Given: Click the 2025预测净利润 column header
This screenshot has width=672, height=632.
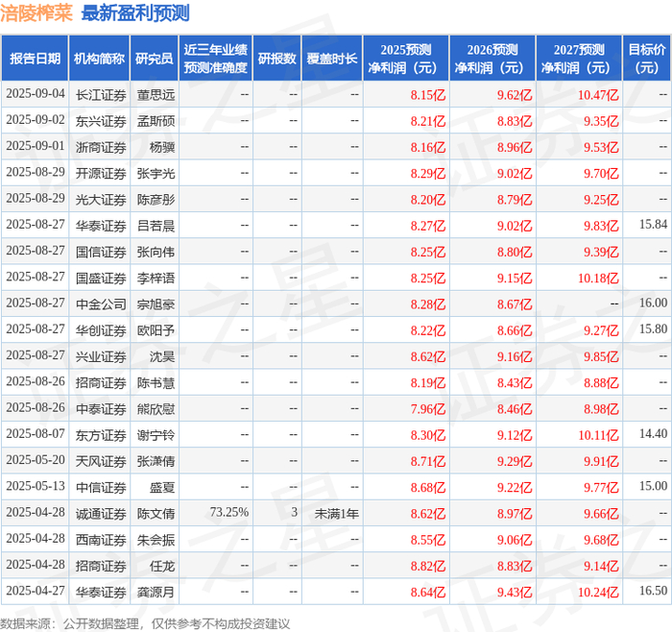Looking at the screenshot, I should coord(406,59).
